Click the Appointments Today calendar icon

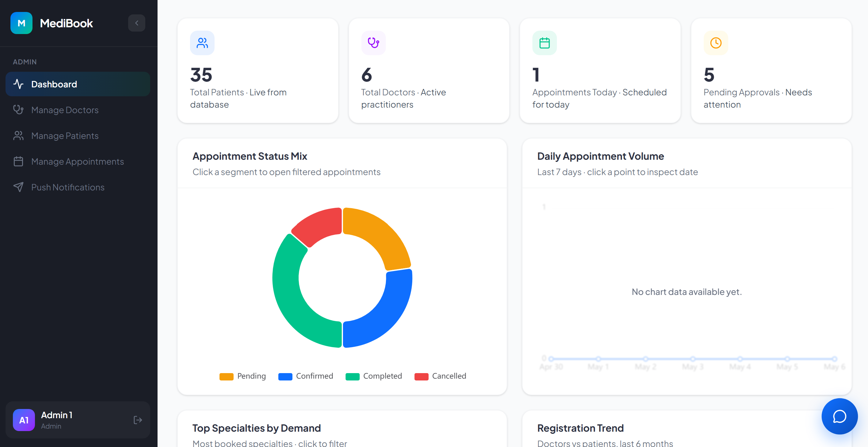[545, 43]
